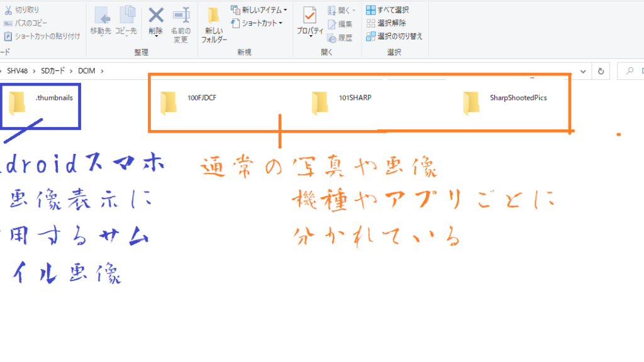Click Select all (すべて選択)
This screenshot has height=362, width=644.
click(387, 10)
